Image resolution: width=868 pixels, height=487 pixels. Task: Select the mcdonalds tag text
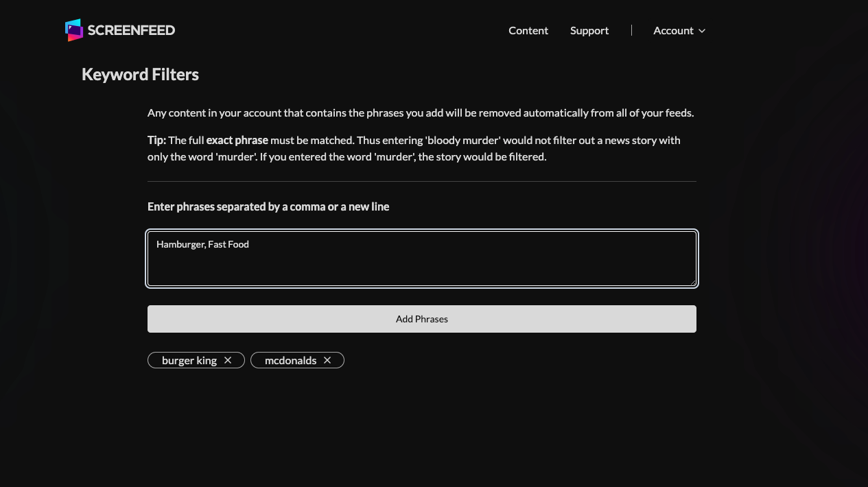pos(291,360)
